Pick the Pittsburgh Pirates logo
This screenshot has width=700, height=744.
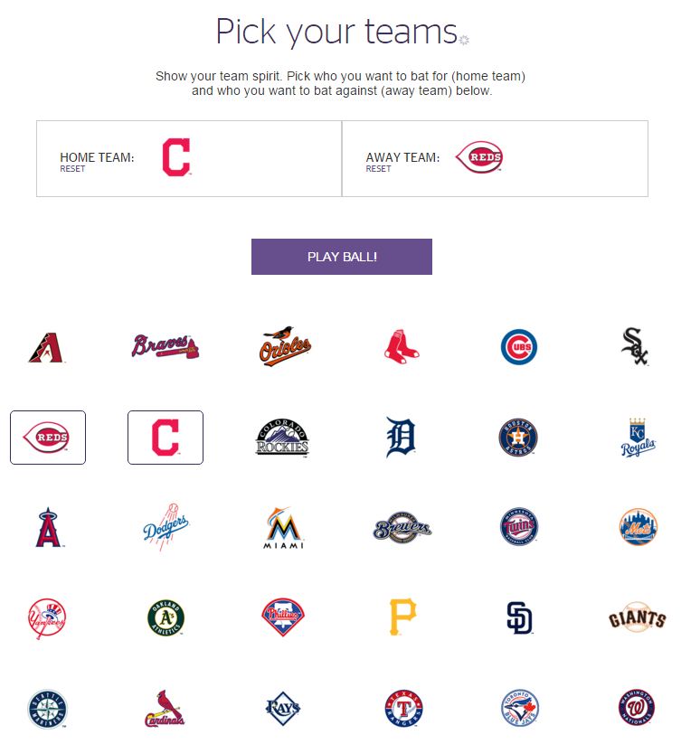point(402,617)
